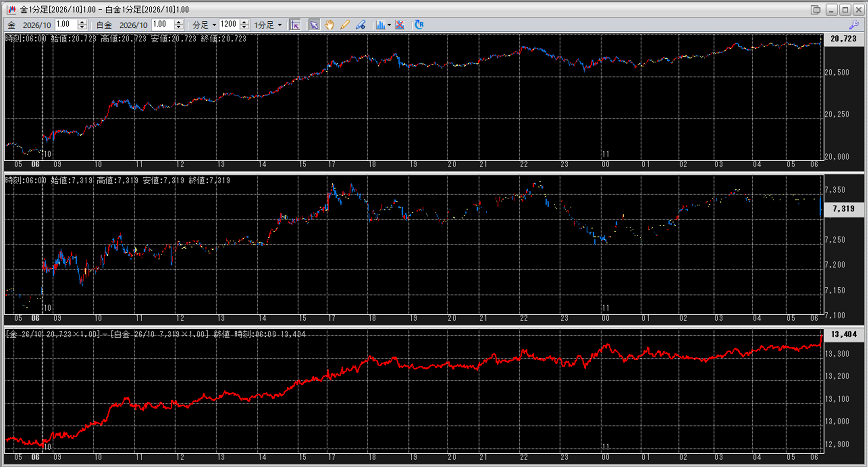Increase the 金 multiplier spinner value
This screenshot has height=468, width=868.
[x=82, y=22]
